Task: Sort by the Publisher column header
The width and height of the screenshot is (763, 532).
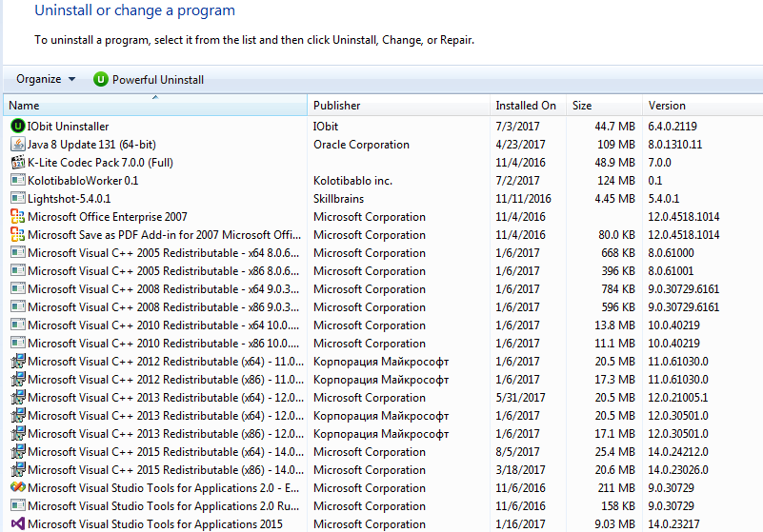Action: coord(398,106)
